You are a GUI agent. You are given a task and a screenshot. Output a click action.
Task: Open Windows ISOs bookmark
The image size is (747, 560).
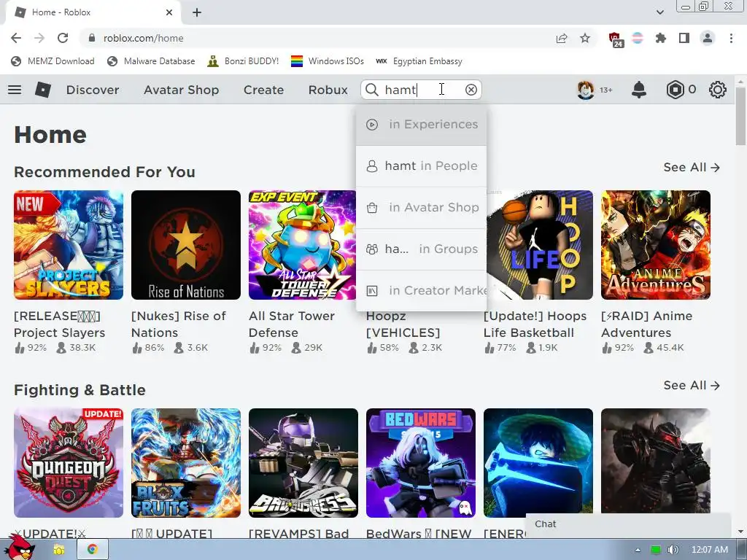(x=328, y=61)
